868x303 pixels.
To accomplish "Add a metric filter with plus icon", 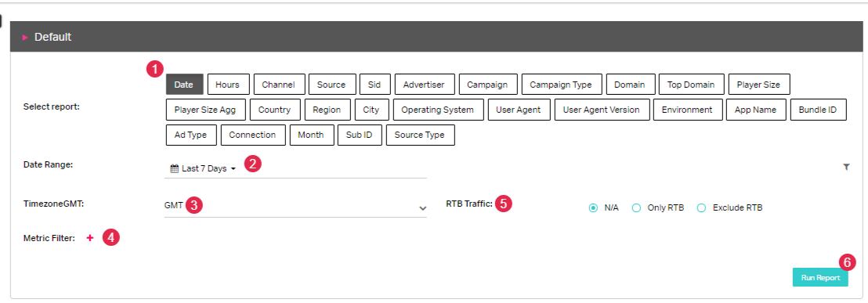I will point(89,238).
